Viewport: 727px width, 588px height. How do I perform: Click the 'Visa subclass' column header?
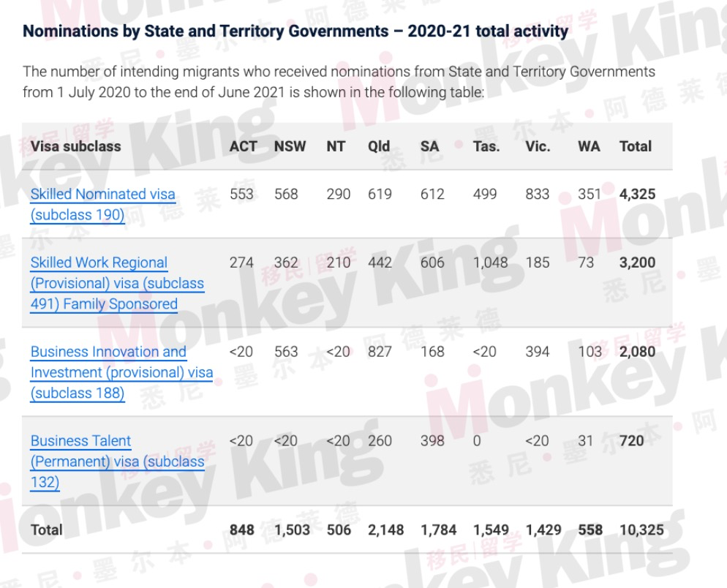(75, 146)
